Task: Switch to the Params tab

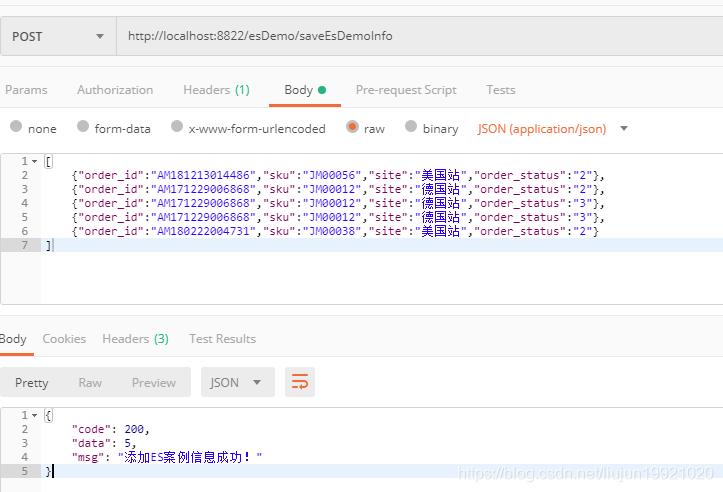Action: [x=26, y=90]
